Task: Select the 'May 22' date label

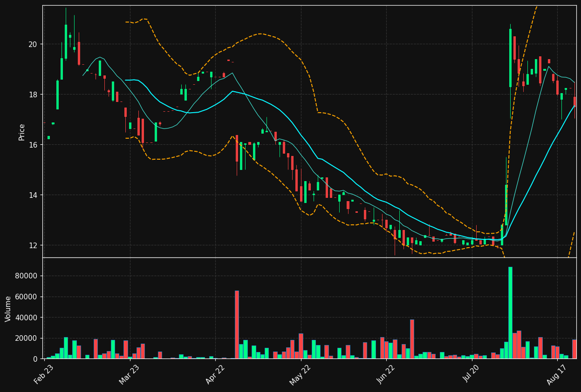Action: (301, 374)
